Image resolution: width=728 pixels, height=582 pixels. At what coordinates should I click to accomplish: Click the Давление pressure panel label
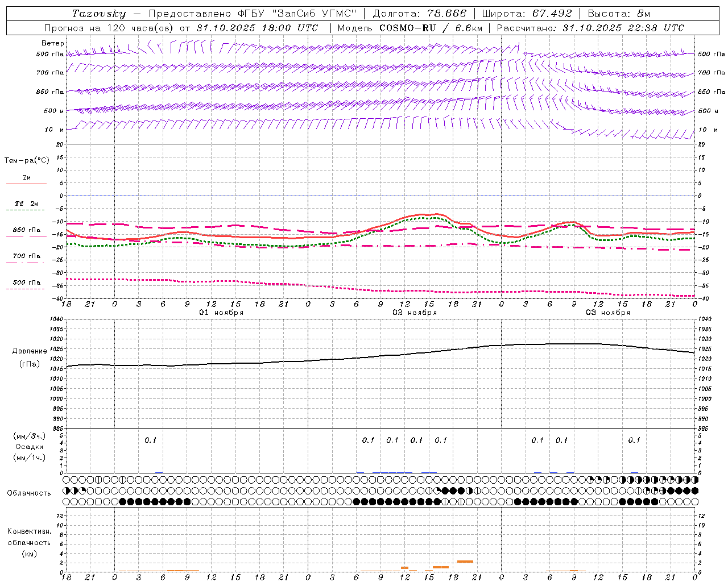[30, 351]
